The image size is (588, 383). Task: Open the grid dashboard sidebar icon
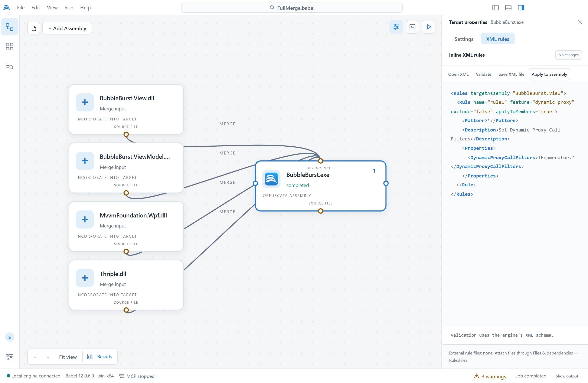pos(10,47)
